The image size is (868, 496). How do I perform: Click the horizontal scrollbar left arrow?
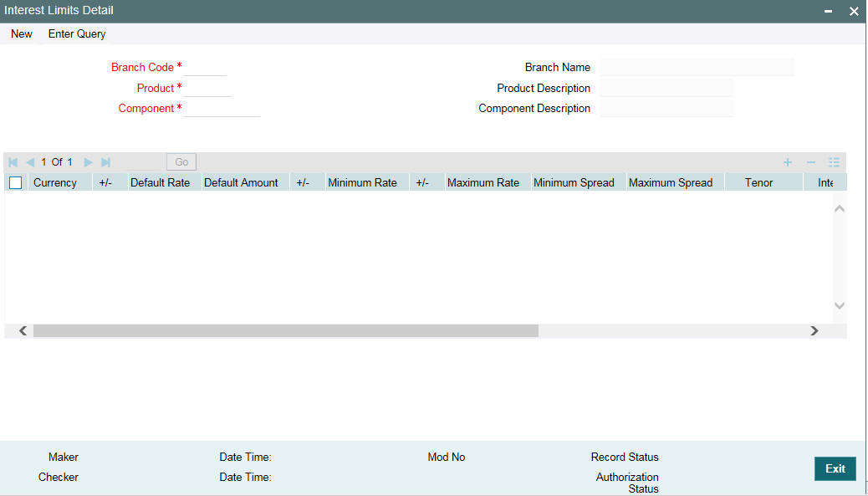(23, 331)
